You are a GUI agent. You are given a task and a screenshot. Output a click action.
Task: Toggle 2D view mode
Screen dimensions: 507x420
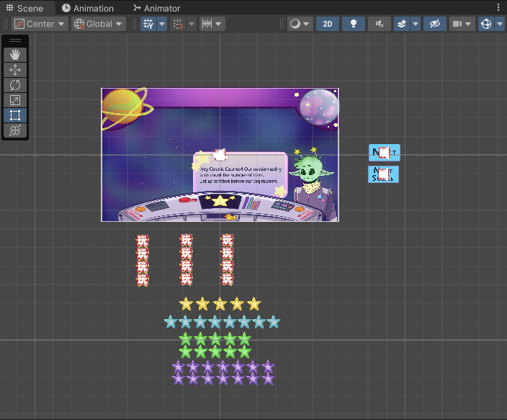pos(328,24)
